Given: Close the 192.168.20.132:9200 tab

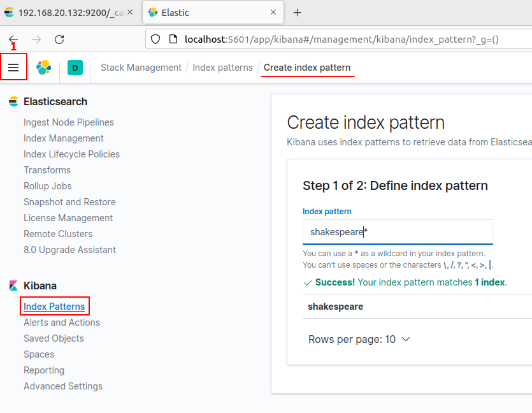Looking at the screenshot, I should [130, 12].
